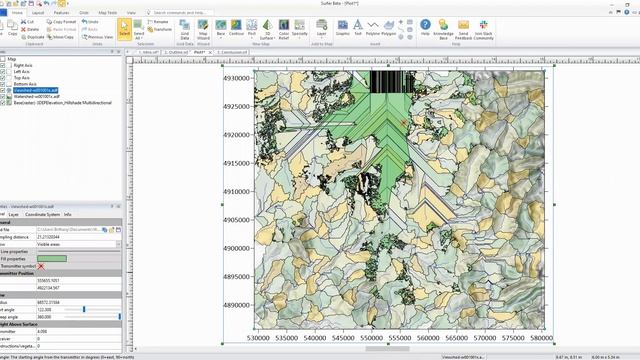Toggle visibility of Base(raster) Hillshade layer
The image size is (640, 360).
(3, 103)
